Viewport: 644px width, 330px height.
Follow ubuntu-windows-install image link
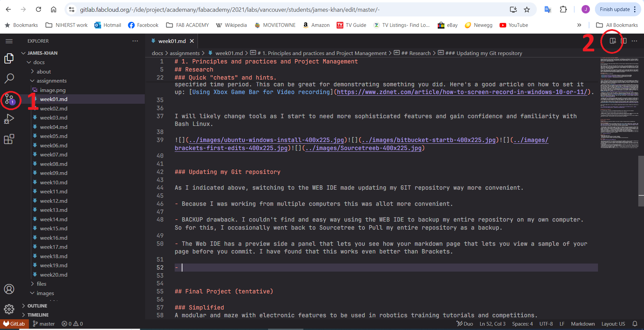pos(266,140)
